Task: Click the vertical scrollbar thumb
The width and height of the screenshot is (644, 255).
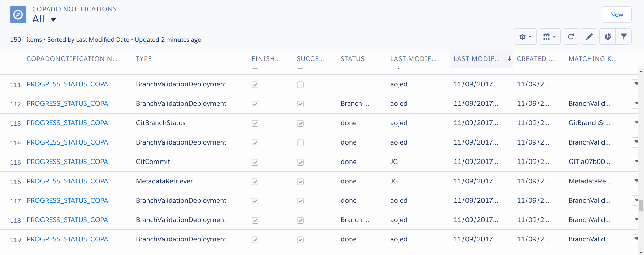Action: (641, 206)
